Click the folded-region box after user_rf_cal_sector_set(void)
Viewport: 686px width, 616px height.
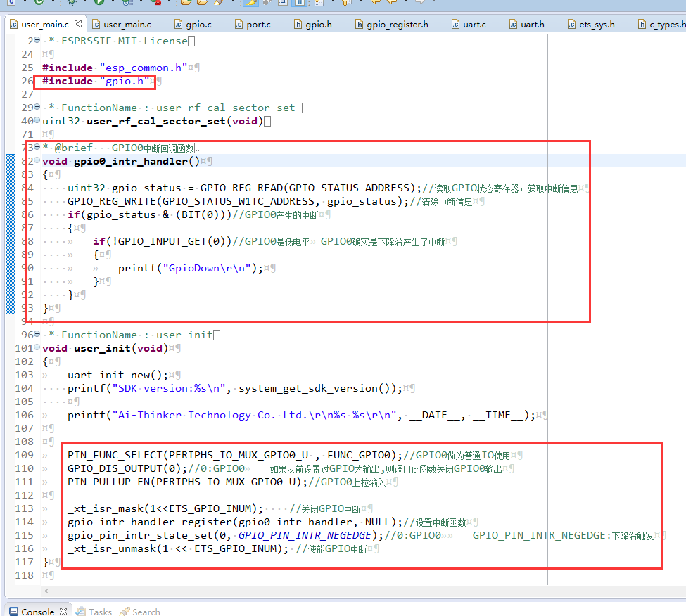(267, 121)
